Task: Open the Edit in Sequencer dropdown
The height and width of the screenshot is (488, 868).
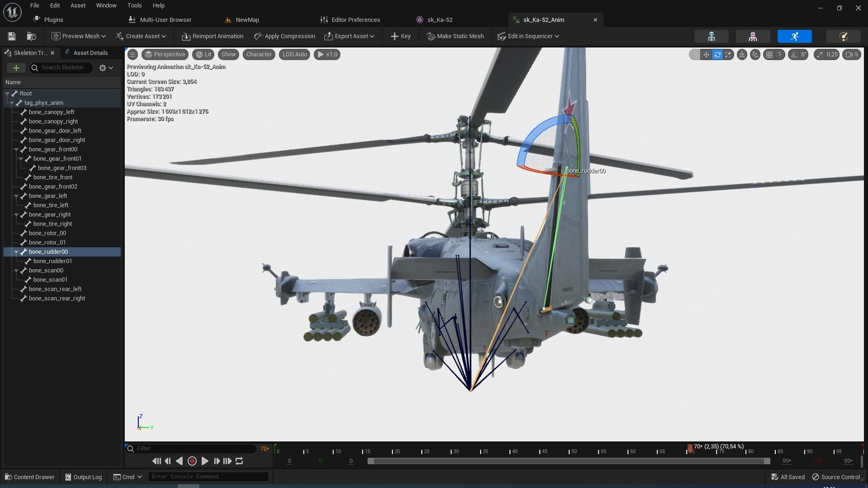Action: coord(528,36)
